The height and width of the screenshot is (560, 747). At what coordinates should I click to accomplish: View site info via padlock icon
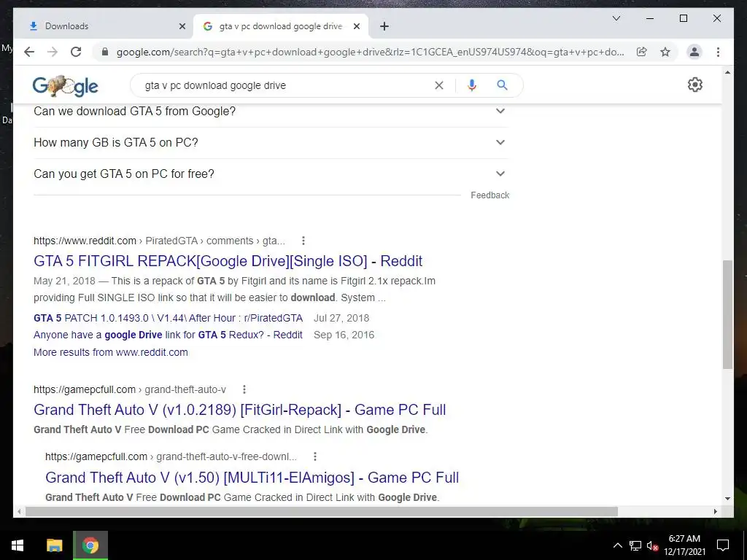[105, 52]
